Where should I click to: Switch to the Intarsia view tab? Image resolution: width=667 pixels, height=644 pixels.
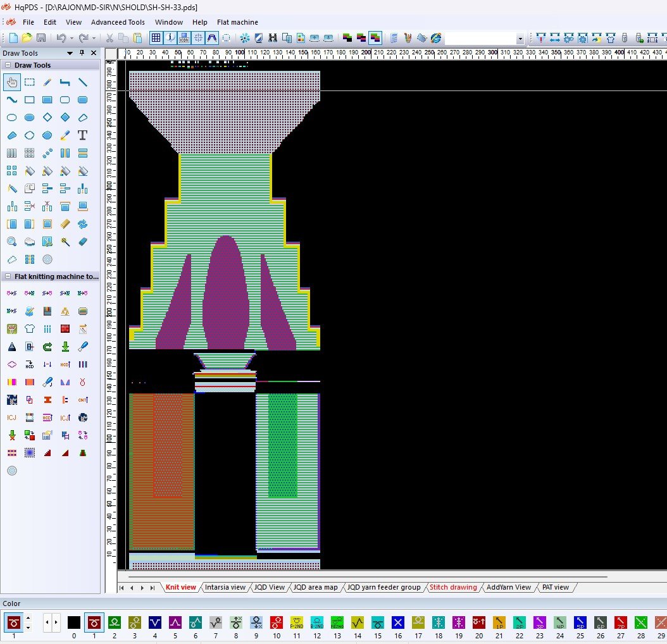click(225, 587)
